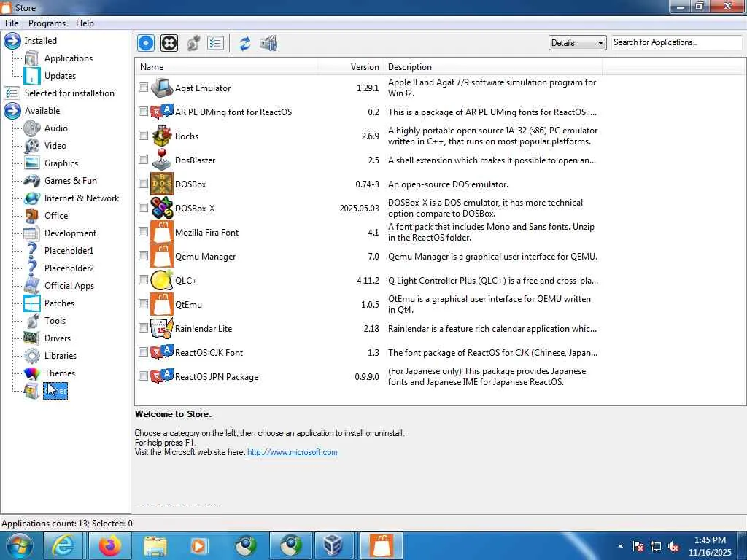The width and height of the screenshot is (747, 560).
Task: Click the DOSBox-X version 2025.05.03 cell
Action: [x=359, y=209]
